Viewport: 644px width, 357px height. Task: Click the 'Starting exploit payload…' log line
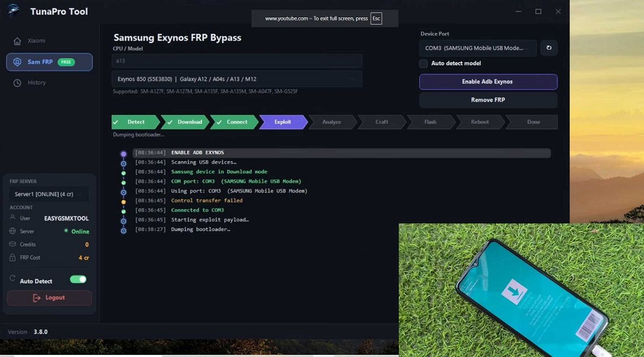(x=210, y=220)
